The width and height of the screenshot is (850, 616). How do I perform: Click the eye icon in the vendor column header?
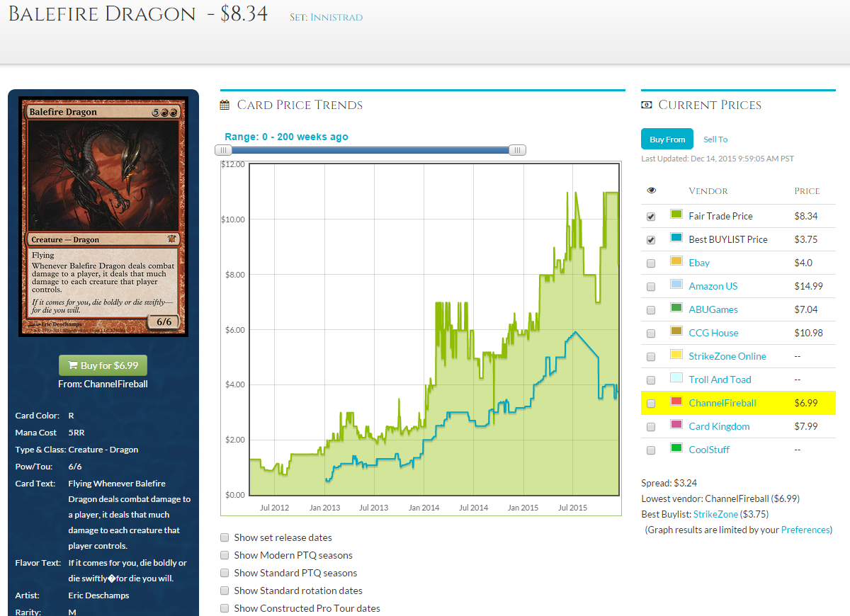click(x=652, y=190)
